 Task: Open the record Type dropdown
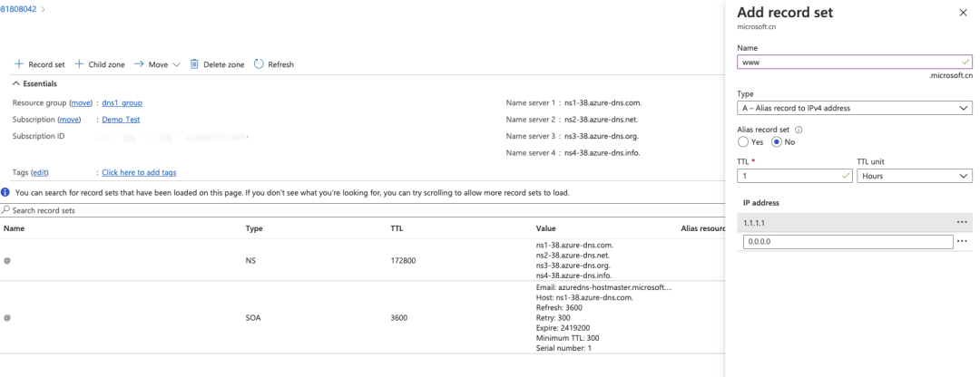[855, 108]
